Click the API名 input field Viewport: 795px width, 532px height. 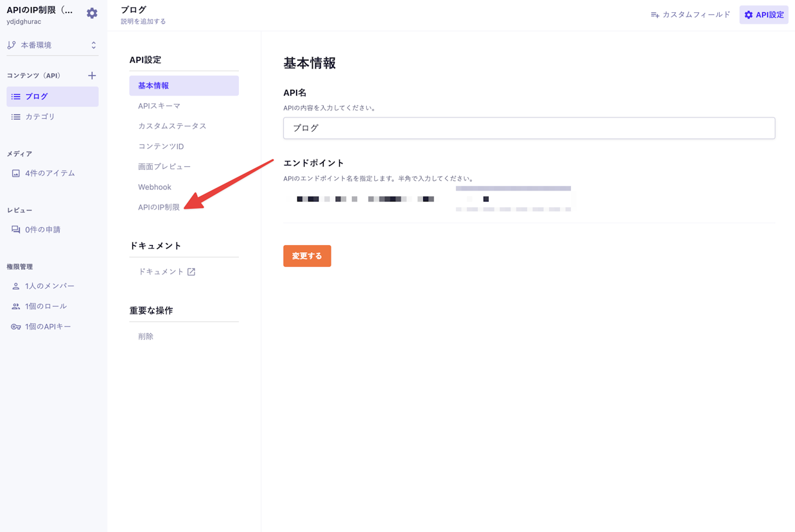tap(529, 128)
